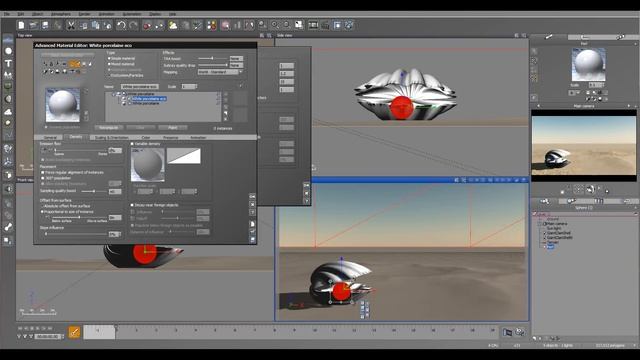This screenshot has width=640, height=360.
Task: Click the Redo arrow icon
Action: 133,25
